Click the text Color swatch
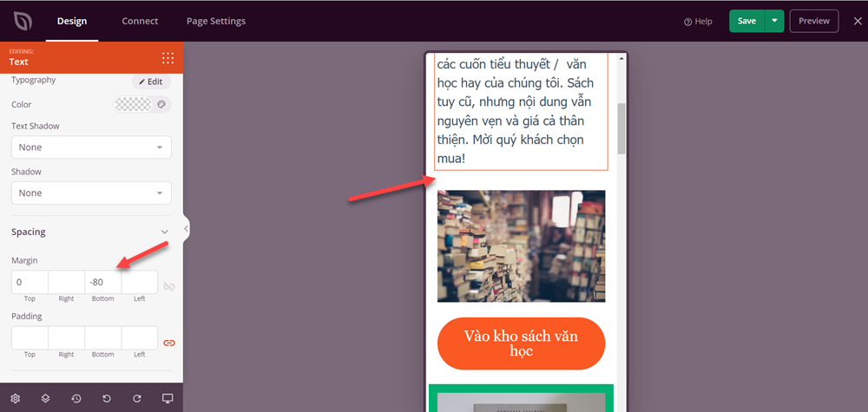Screen dimensions: 868x412 click(133, 105)
